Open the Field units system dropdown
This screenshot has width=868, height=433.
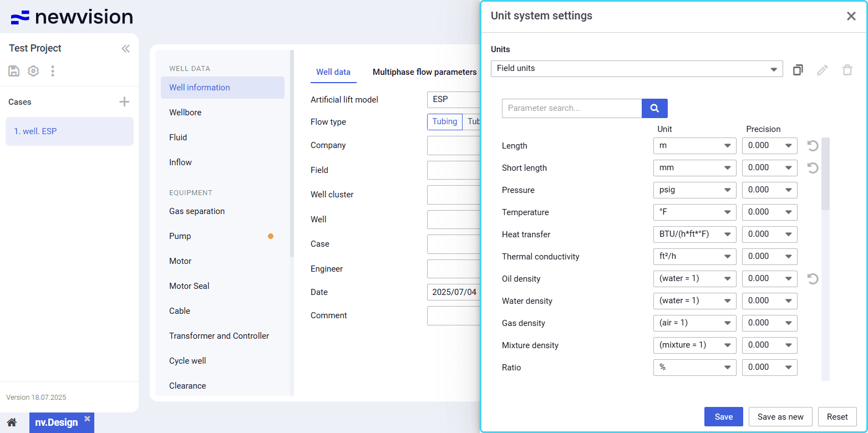coord(636,69)
